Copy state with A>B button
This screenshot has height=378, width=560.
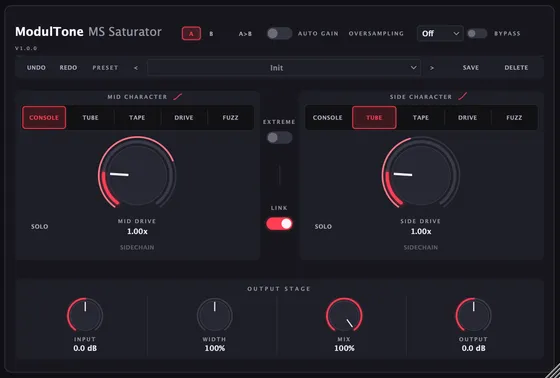point(245,34)
